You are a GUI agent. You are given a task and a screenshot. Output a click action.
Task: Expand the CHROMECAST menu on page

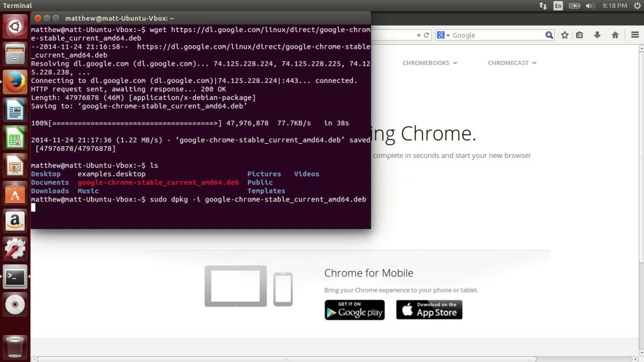point(512,63)
